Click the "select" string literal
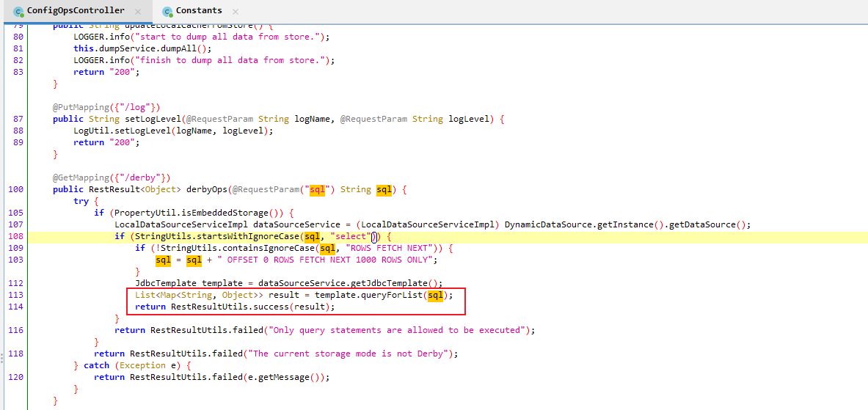Screen dimensions: 868x410 pos(351,237)
